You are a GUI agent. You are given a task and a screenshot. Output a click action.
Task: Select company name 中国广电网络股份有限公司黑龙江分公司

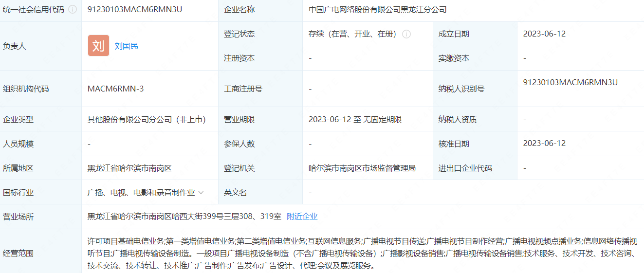tap(378, 10)
